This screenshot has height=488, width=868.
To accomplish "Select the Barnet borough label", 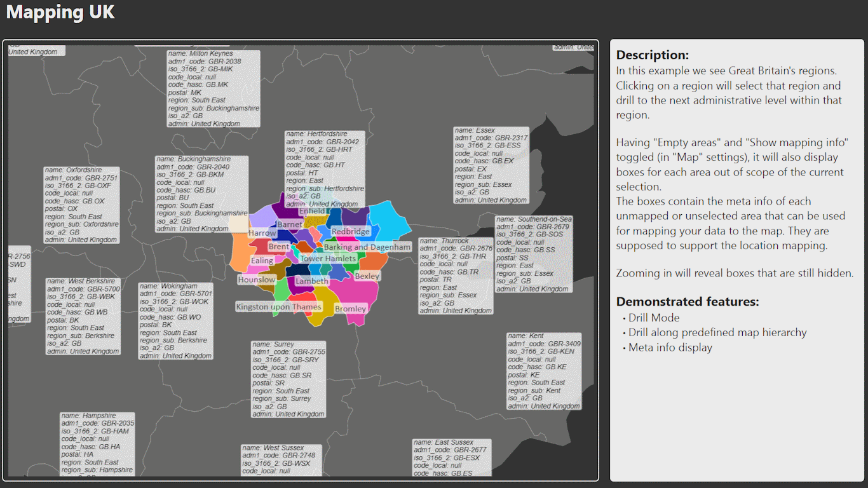I will (x=290, y=224).
